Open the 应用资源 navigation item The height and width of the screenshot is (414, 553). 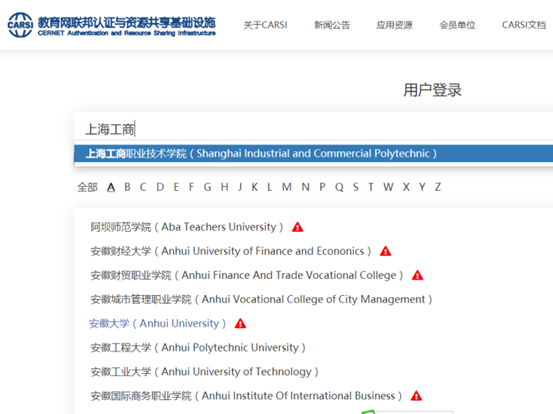pyautogui.click(x=394, y=25)
